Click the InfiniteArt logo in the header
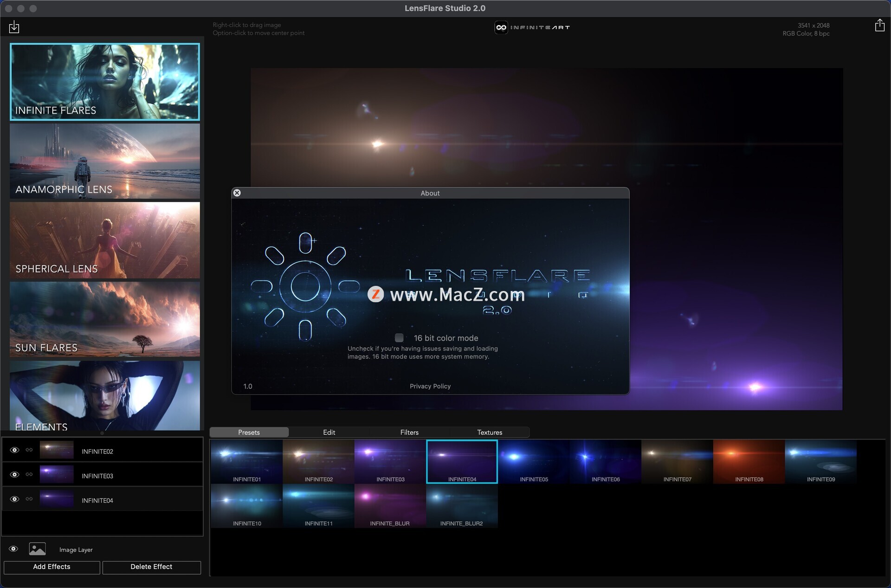Screen dimensions: 891x588 pyautogui.click(x=532, y=27)
